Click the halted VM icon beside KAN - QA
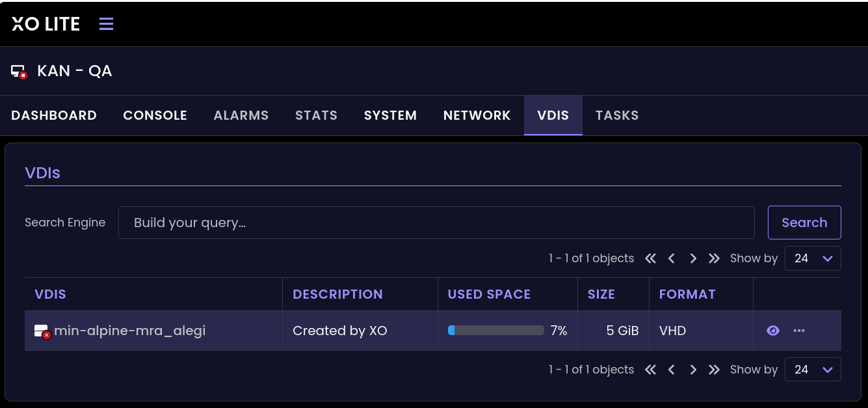 pyautogui.click(x=19, y=72)
